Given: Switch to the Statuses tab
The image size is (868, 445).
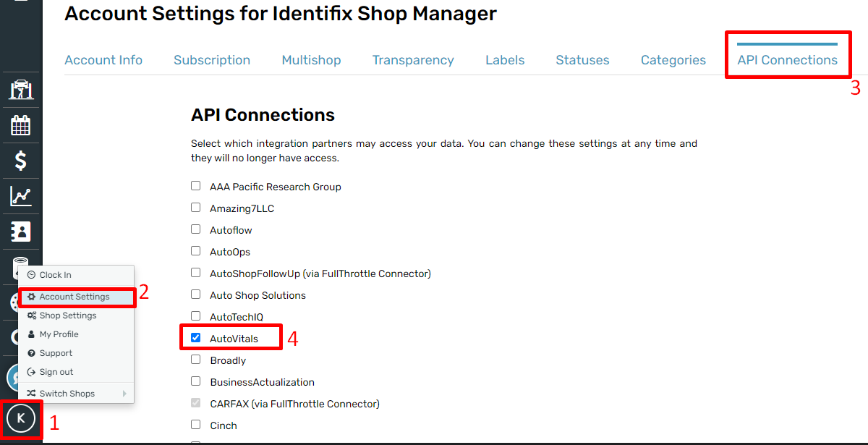Looking at the screenshot, I should pos(582,60).
